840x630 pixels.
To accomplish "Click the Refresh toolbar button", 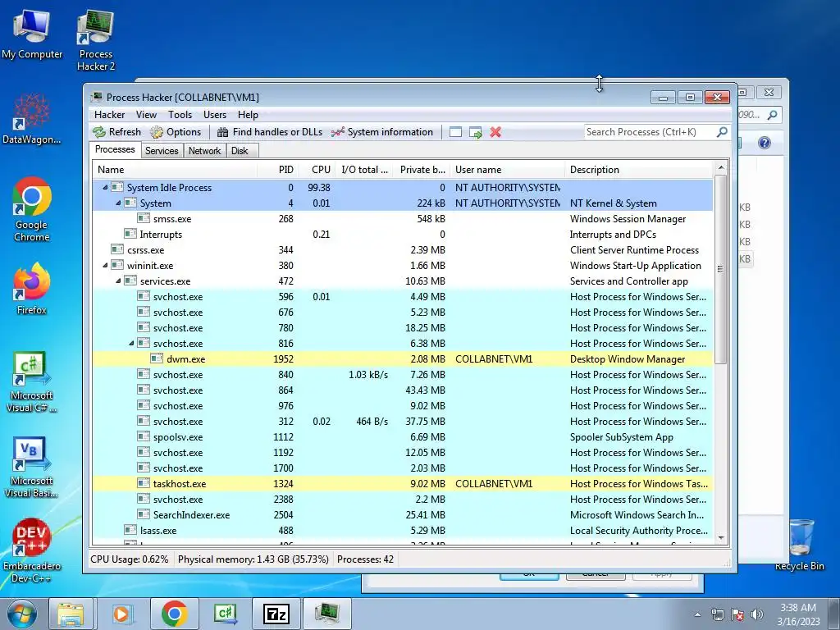I will coord(116,132).
